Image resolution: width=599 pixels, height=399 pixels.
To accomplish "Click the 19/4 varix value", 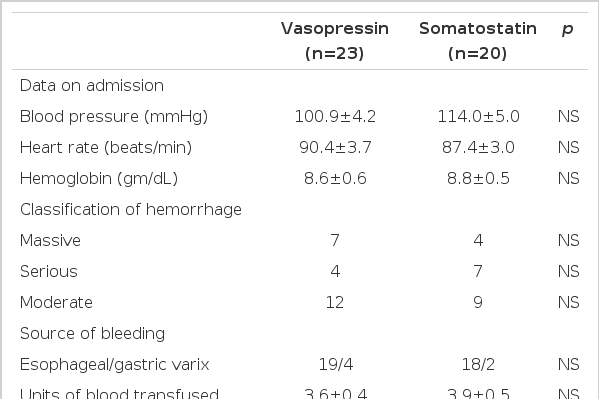I will [x=336, y=365].
